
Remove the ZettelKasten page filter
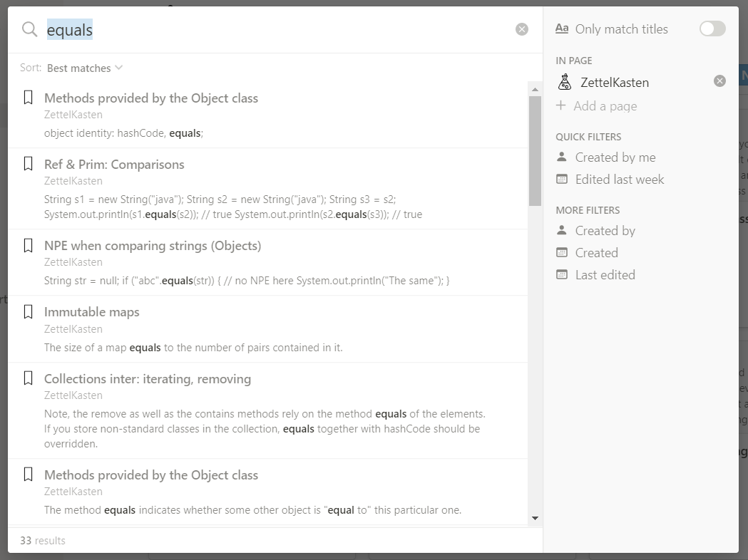coord(719,81)
